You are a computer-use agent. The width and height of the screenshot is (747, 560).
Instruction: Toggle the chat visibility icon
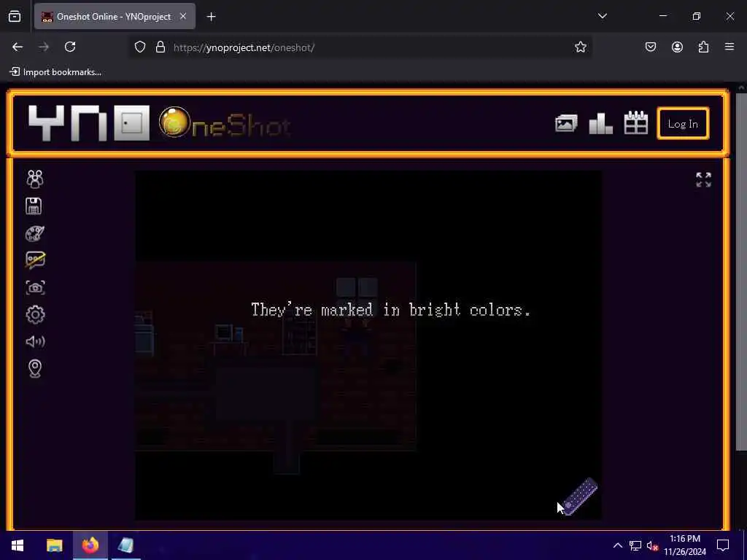click(35, 260)
